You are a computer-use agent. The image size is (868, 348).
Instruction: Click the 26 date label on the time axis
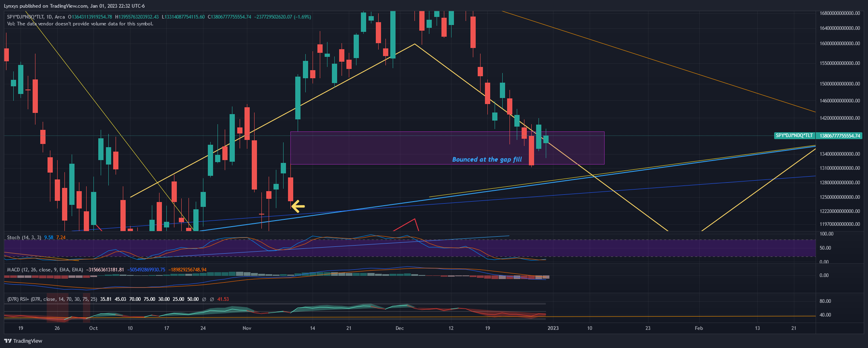57,328
